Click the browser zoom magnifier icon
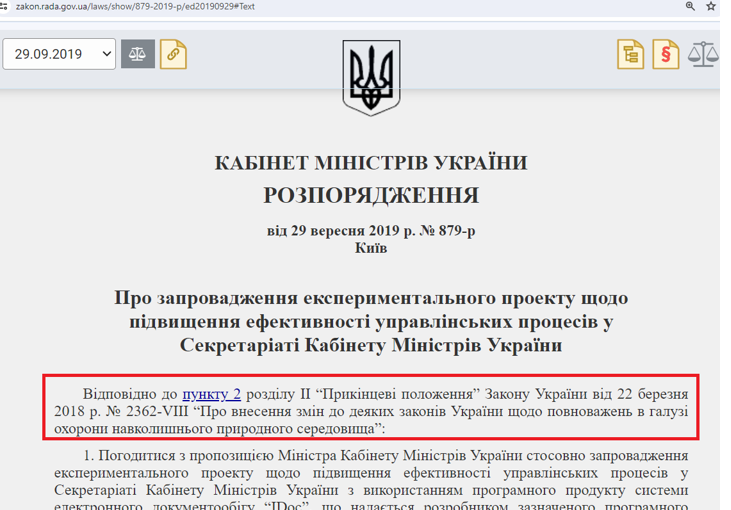 click(x=690, y=6)
